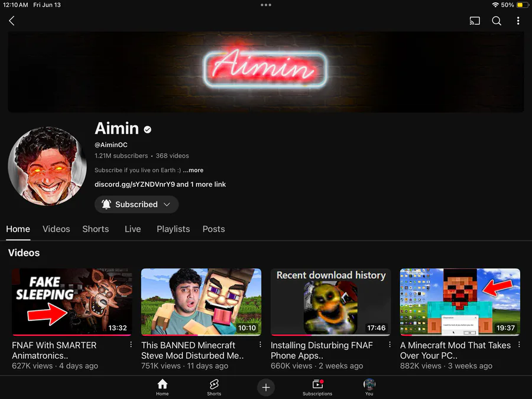Go to Home in bottom navigation

click(x=162, y=387)
